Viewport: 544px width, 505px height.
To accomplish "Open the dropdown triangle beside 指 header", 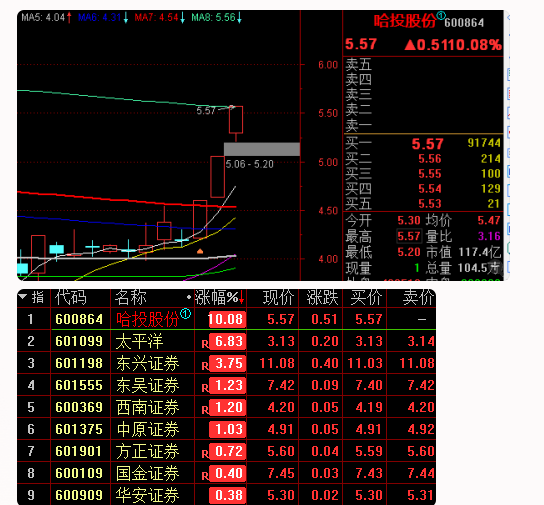I will pos(23,297).
